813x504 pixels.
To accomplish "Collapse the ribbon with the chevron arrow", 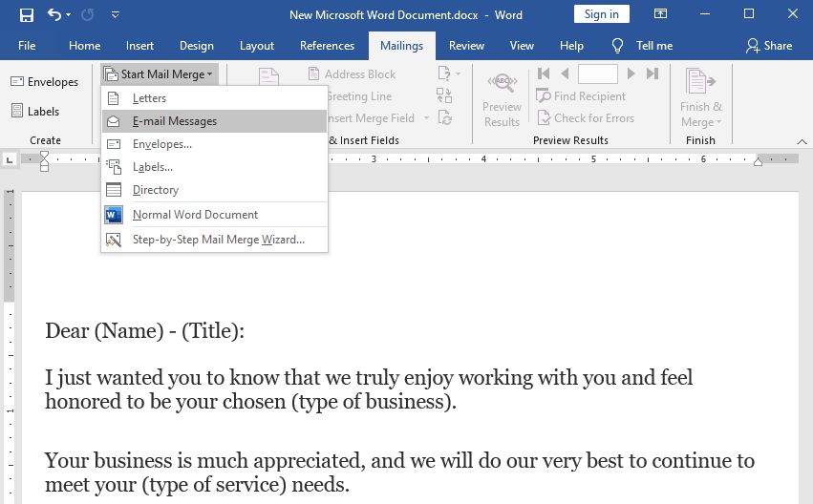I will [x=802, y=141].
